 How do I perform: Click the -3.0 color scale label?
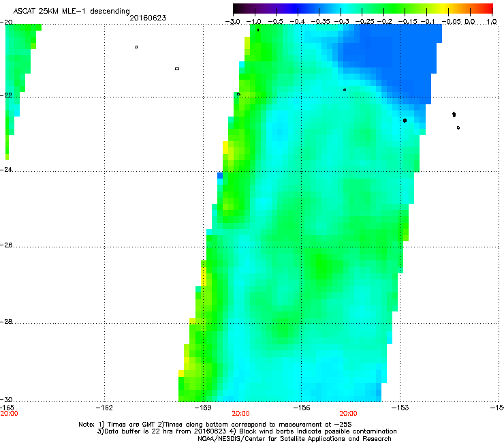pyautogui.click(x=232, y=22)
